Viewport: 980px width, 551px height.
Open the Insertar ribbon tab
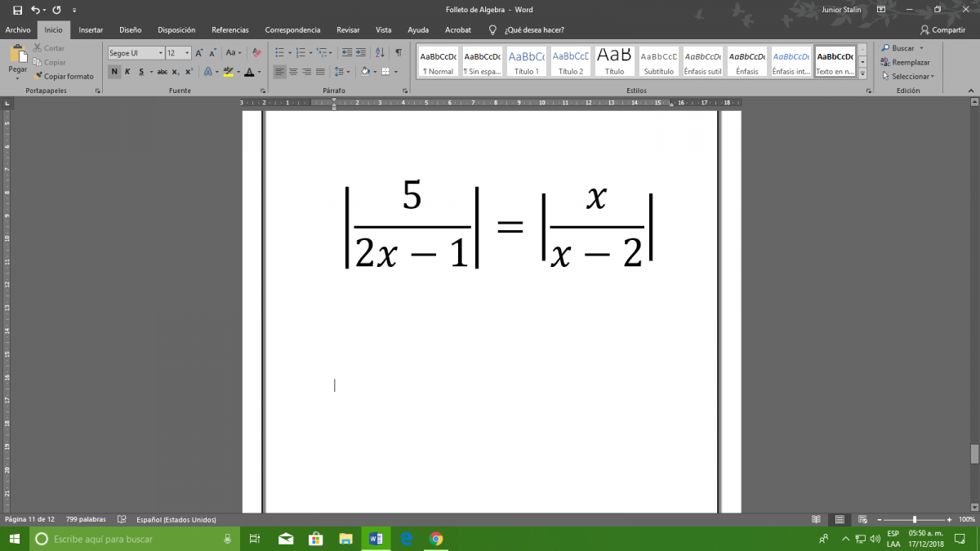91,29
